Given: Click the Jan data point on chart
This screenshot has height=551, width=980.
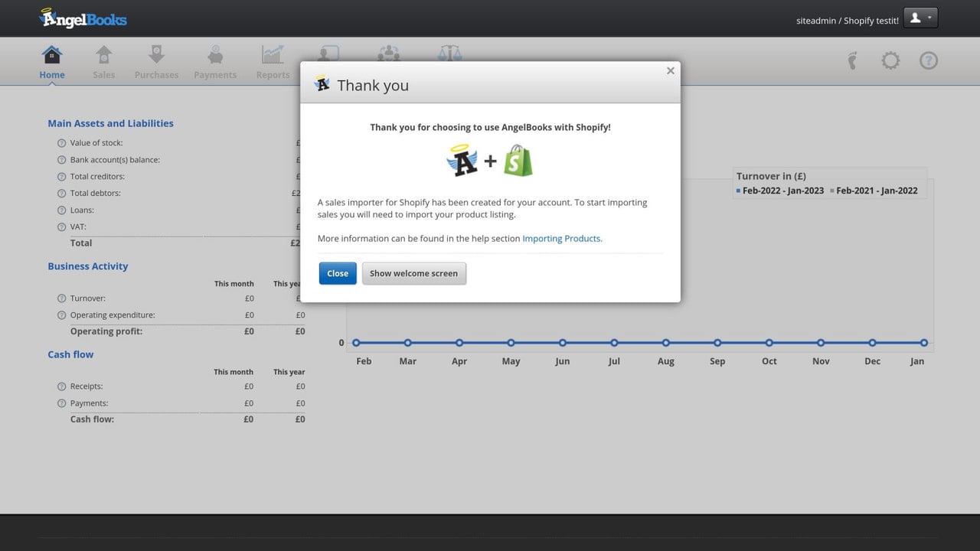Looking at the screenshot, I should click(924, 343).
